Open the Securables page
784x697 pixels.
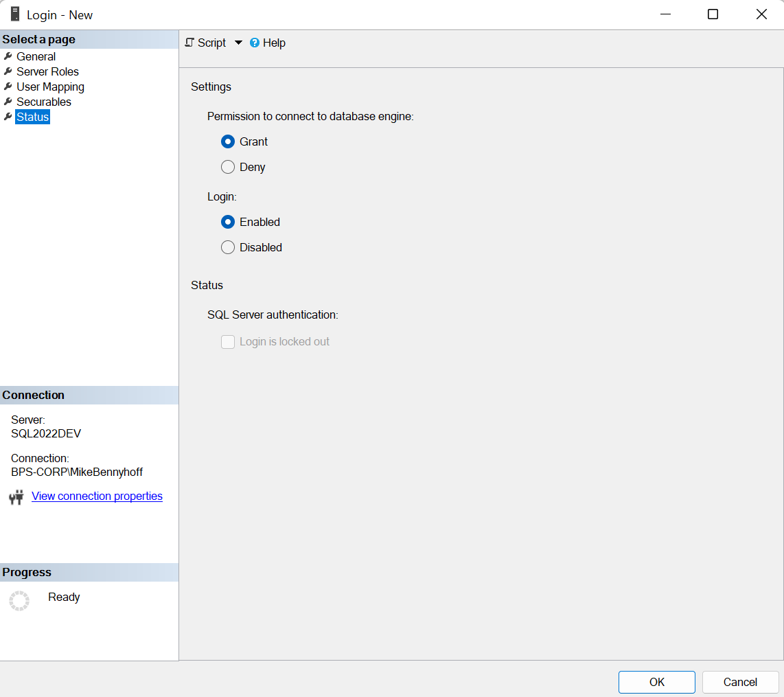[x=44, y=102]
